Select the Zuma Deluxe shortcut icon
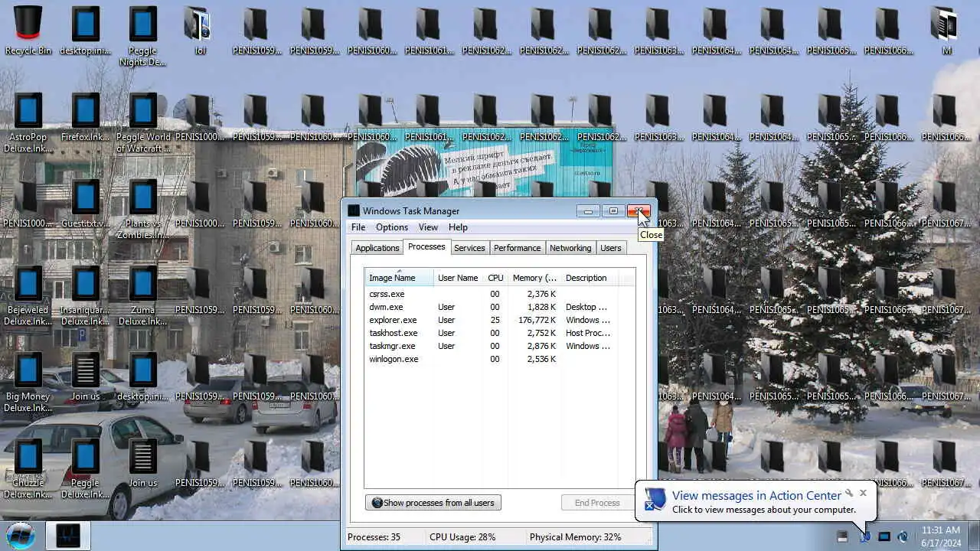The image size is (980, 551). pos(142,295)
